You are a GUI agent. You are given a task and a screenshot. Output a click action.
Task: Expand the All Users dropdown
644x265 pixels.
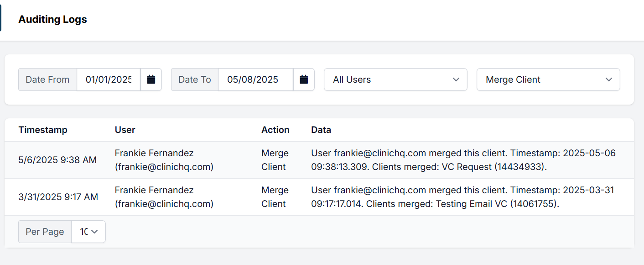pos(395,79)
